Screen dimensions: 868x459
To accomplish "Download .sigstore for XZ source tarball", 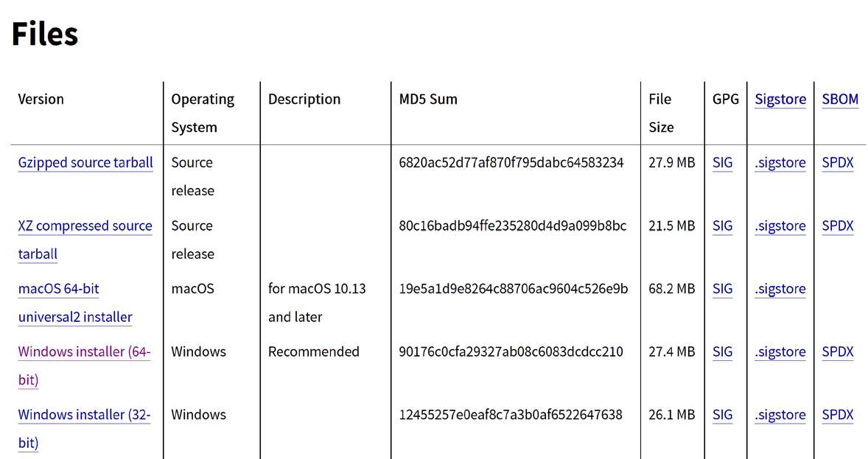I will [x=780, y=226].
